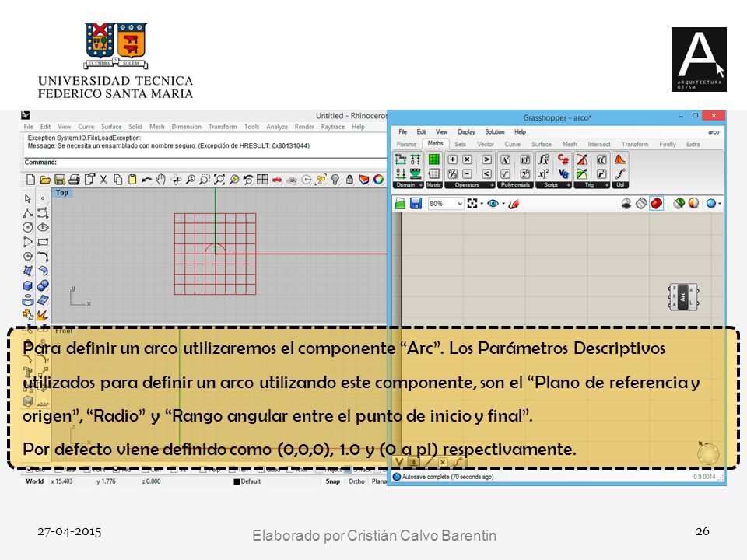
Task: Open the Display menu in Grasshopper
Action: point(466,132)
